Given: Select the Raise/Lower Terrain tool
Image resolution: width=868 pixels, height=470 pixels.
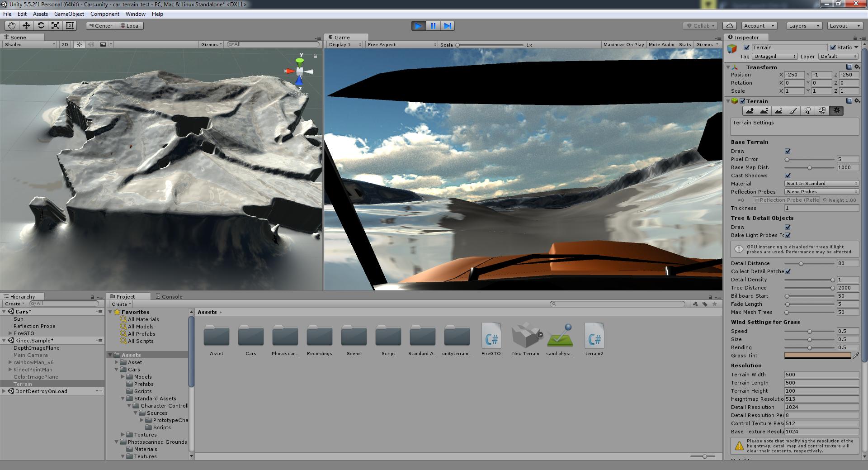Looking at the screenshot, I should pos(750,111).
